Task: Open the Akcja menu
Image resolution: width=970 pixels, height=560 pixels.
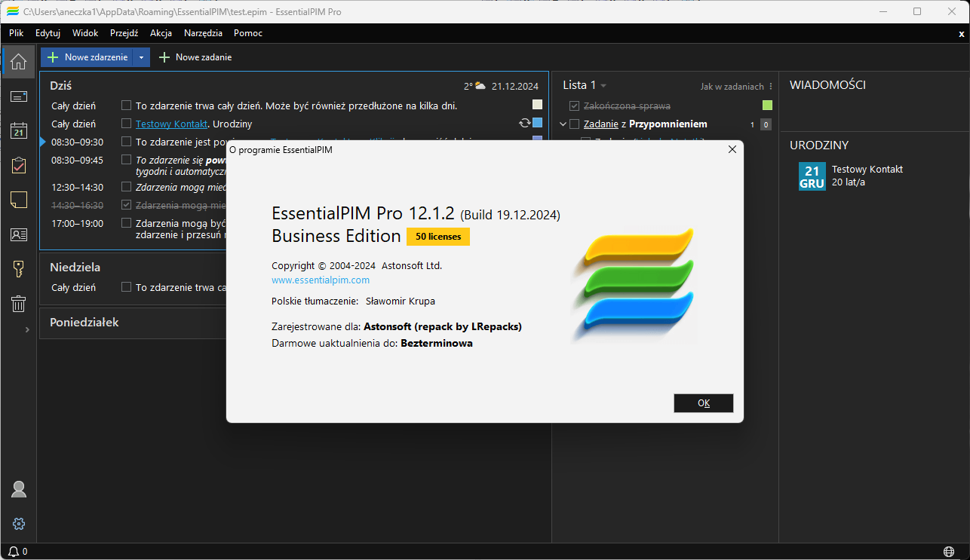Action: 161,33
